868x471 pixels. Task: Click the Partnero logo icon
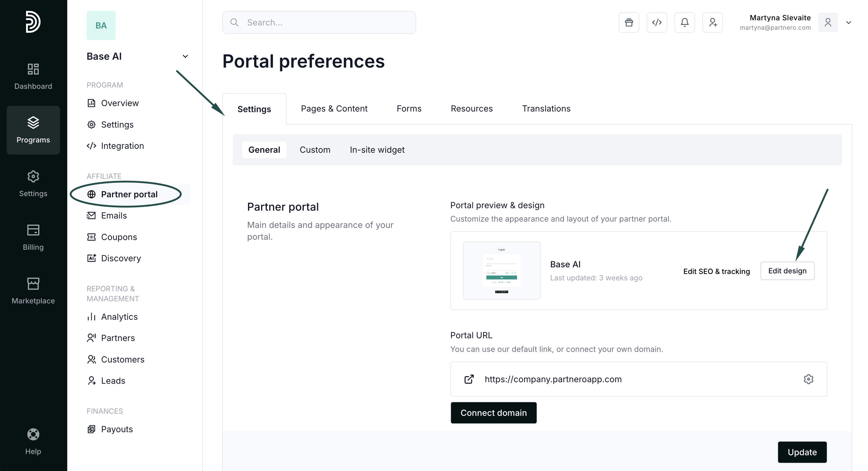33,22
